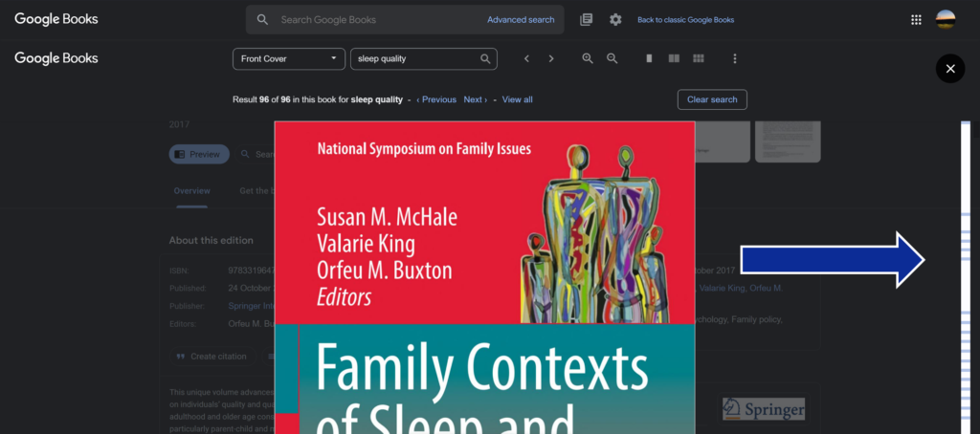Close the book viewer with X button
The height and width of the screenshot is (434, 980).
pyautogui.click(x=950, y=69)
